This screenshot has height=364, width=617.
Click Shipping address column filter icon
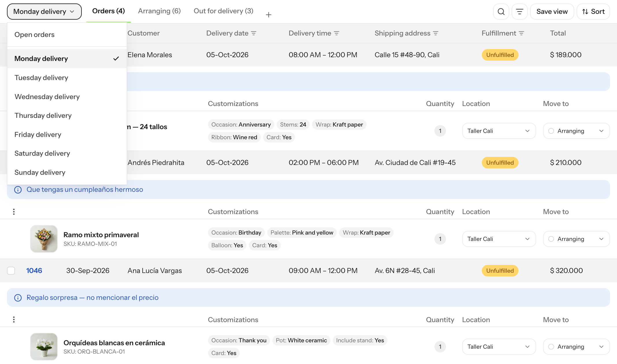coord(436,34)
